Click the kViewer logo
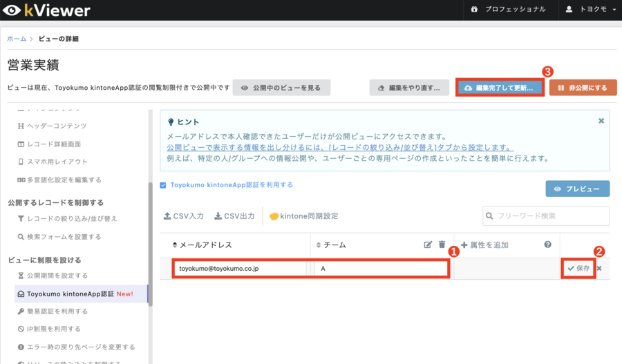 coord(46,10)
